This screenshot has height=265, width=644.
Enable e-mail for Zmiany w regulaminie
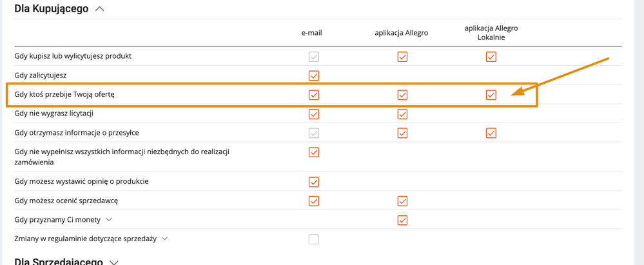pos(314,239)
